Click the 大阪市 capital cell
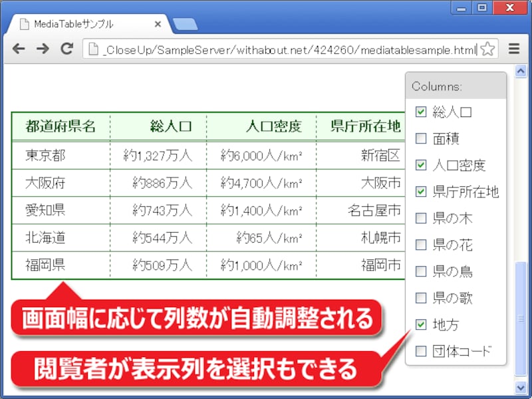 tap(360, 184)
